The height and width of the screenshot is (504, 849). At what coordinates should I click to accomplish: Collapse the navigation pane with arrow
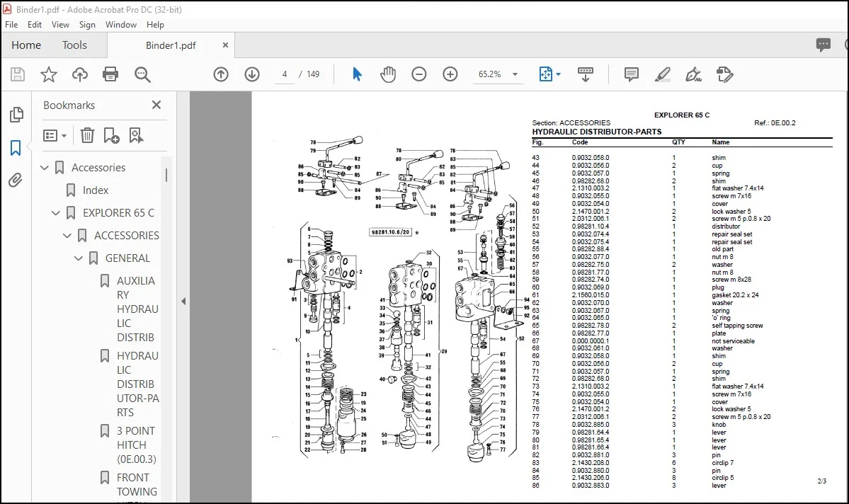pos(183,302)
